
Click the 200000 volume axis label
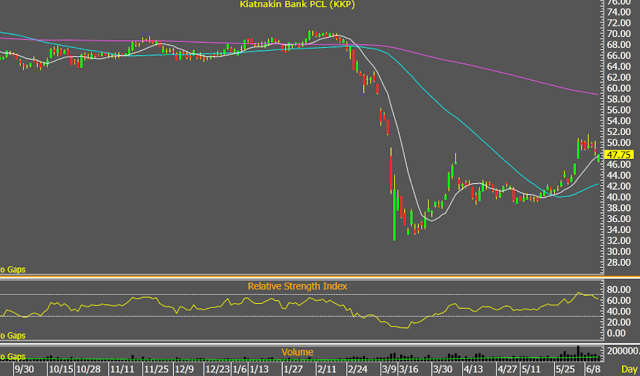click(x=623, y=351)
